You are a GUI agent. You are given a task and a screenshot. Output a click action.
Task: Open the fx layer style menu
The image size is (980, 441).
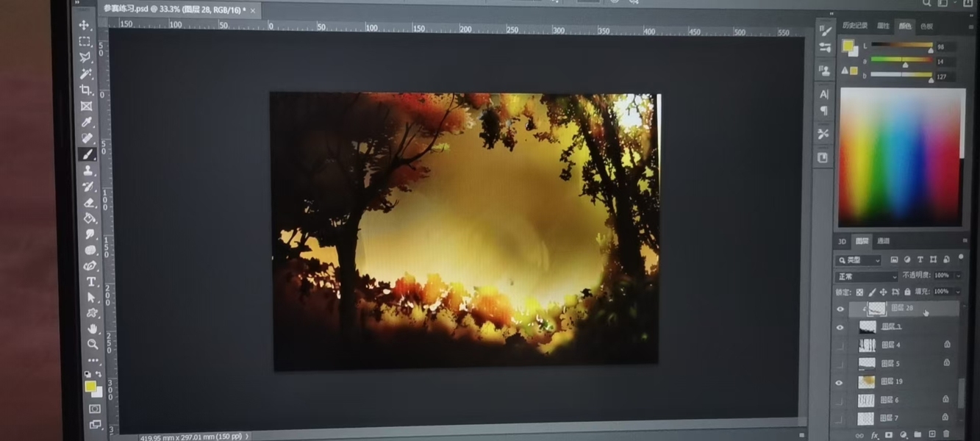875,435
